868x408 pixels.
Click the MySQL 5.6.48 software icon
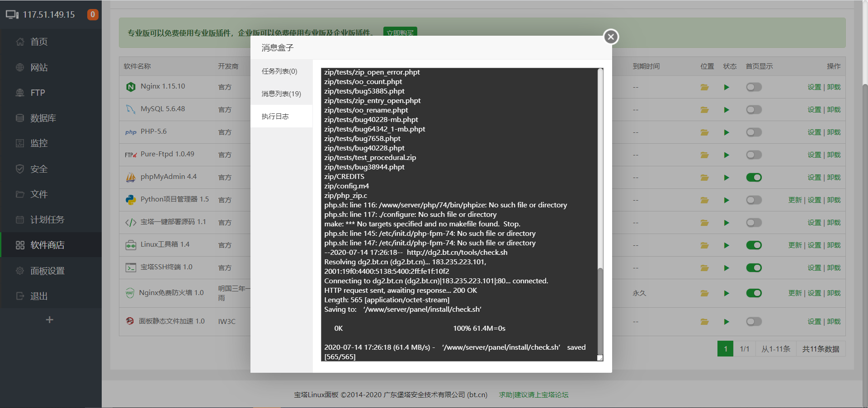tap(131, 109)
